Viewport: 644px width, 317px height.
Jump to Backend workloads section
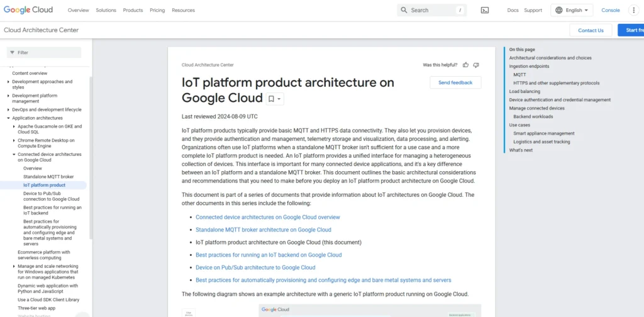pos(533,116)
